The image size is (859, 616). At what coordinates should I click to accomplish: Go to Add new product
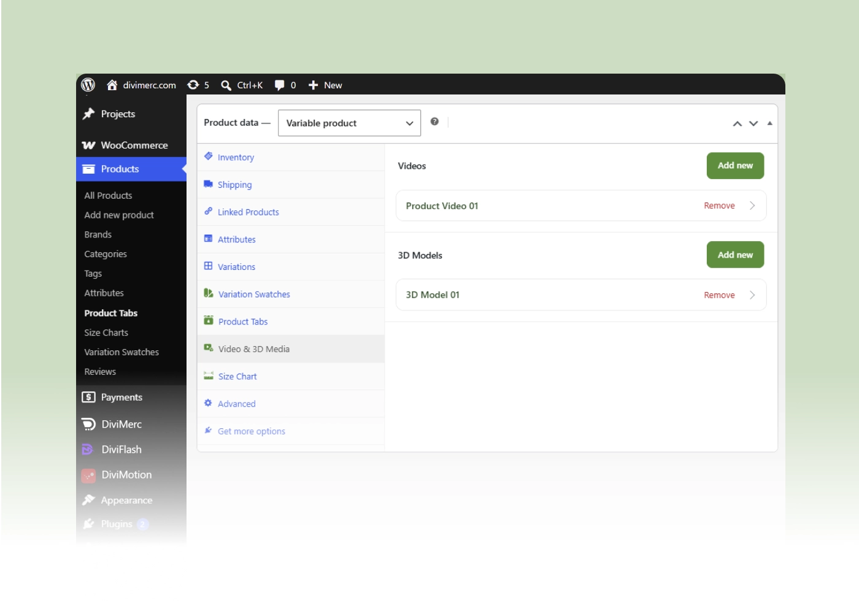[x=119, y=215]
